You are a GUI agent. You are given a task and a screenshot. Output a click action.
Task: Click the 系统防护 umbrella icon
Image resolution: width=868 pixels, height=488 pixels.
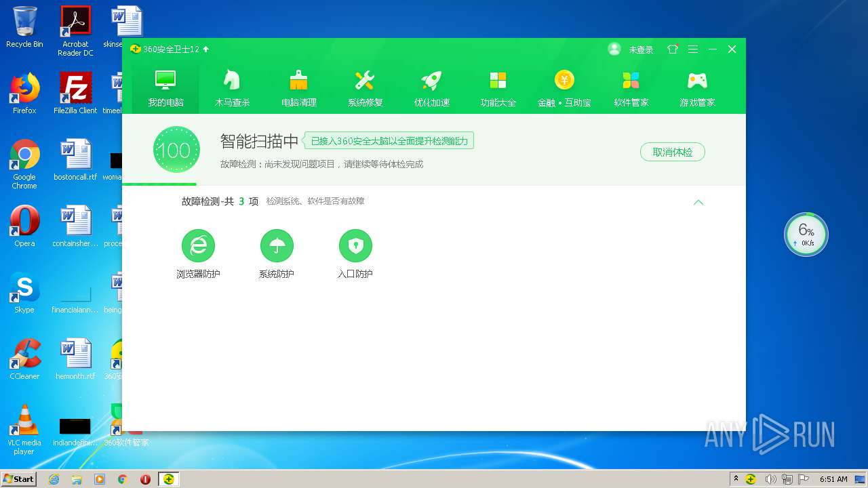[277, 245]
